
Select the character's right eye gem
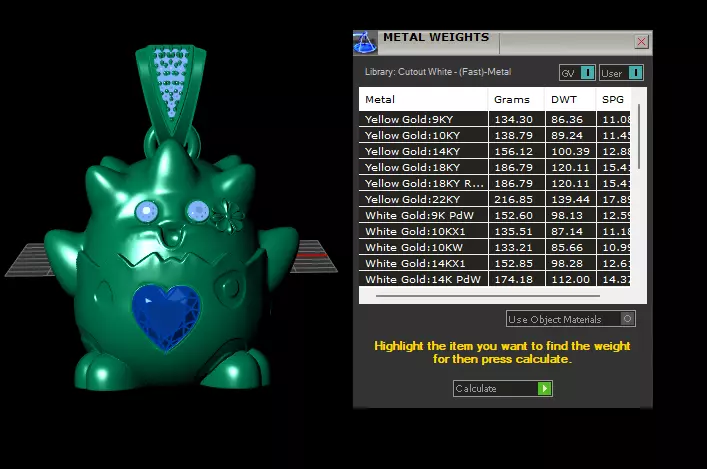pyautogui.click(x=197, y=211)
